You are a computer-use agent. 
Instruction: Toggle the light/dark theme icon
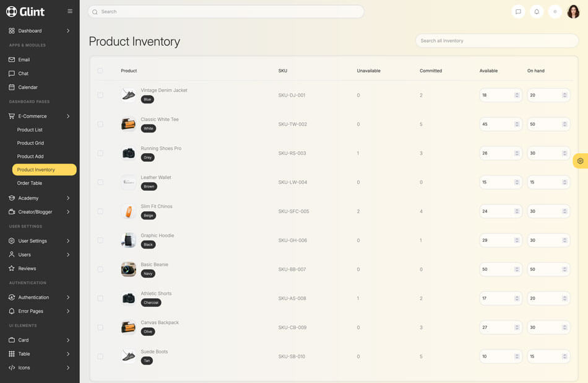555,12
